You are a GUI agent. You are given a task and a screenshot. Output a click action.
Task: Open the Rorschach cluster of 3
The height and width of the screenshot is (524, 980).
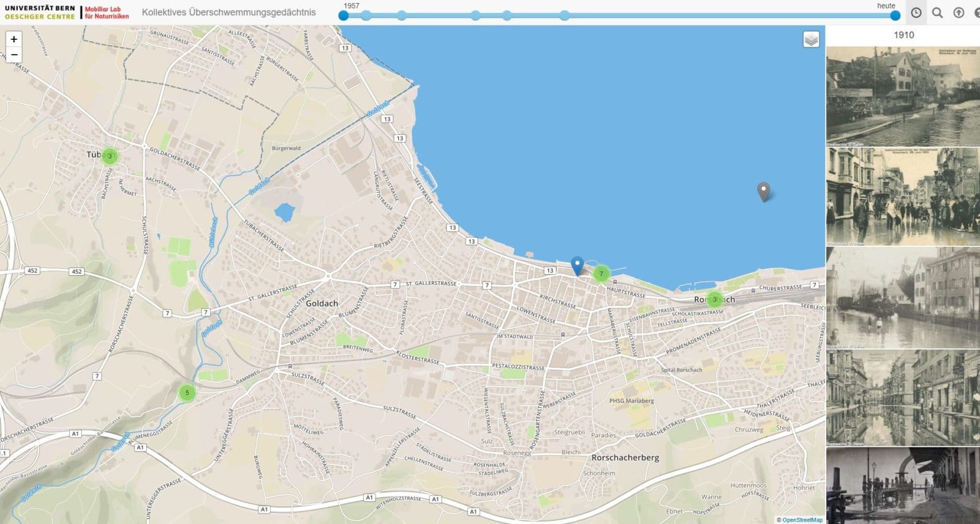(714, 300)
